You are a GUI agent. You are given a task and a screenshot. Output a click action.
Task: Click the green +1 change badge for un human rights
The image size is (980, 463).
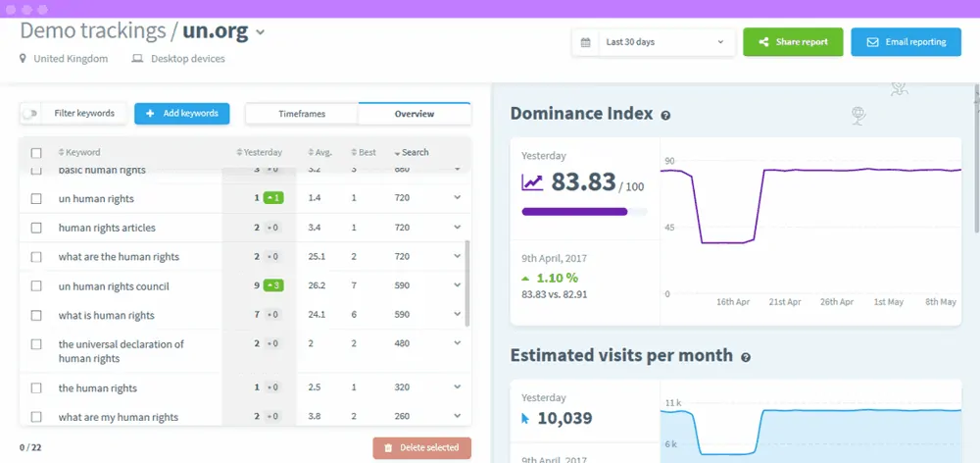point(273,198)
